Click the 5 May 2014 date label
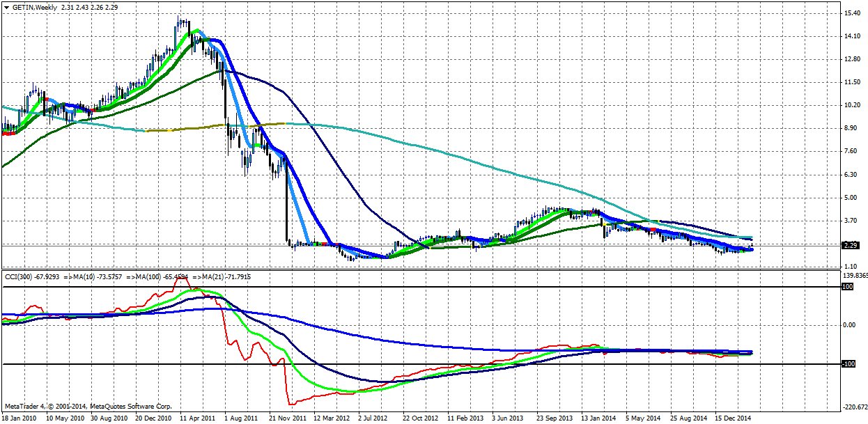This screenshot has height=424, width=868. coord(643,418)
